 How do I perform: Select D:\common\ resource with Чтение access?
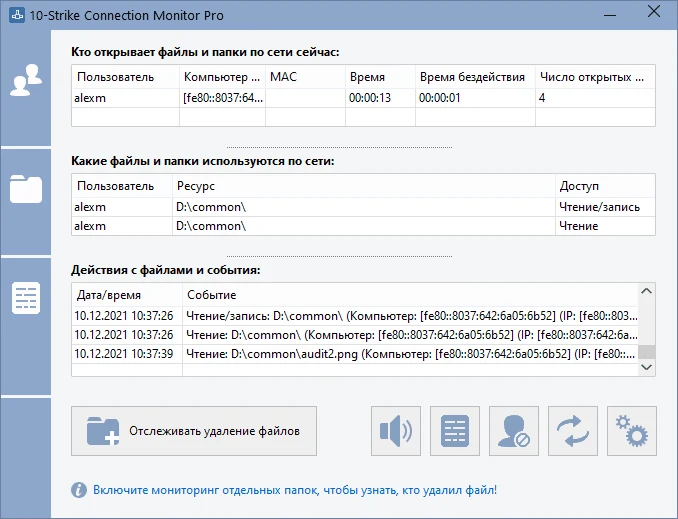coord(364,226)
